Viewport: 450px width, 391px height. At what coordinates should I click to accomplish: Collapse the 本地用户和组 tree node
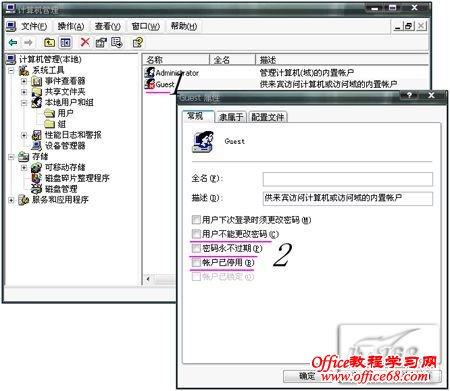click(24, 103)
